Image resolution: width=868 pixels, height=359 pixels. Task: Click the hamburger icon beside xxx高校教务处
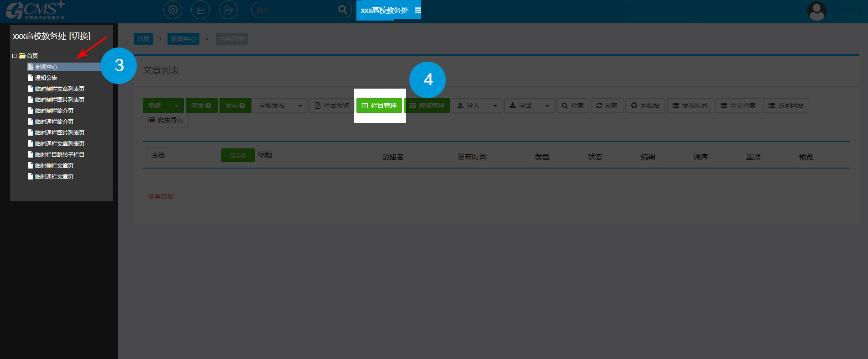pos(418,10)
